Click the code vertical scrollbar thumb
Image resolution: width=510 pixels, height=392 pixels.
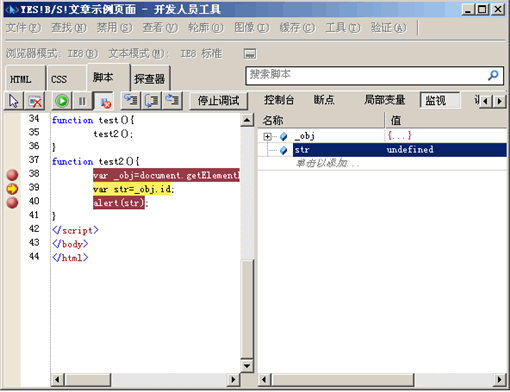pyautogui.click(x=247, y=308)
